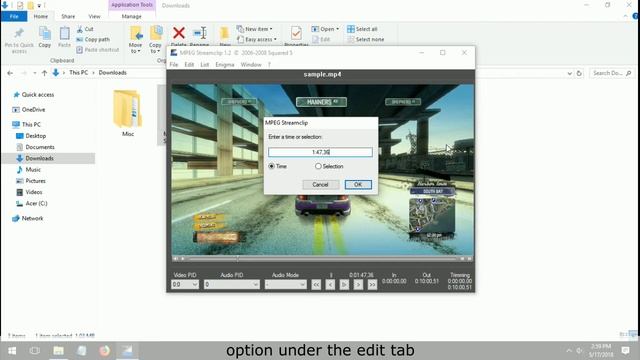Select Music in navigation pane
The width and height of the screenshot is (640, 360).
coord(29,169)
